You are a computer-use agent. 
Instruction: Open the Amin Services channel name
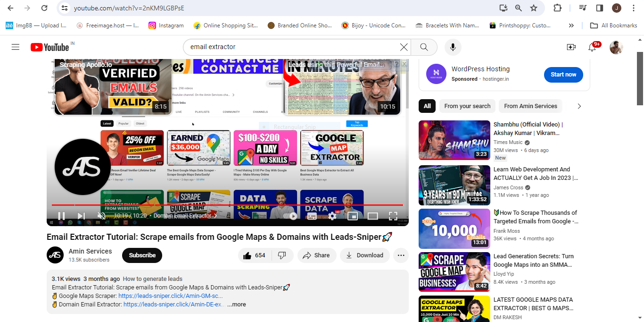pos(91,251)
